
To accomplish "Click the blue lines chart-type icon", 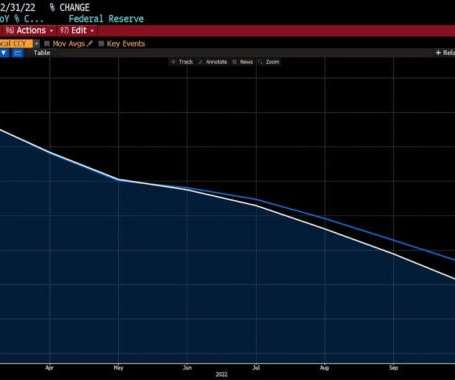I will pyautogui.click(x=18, y=53).
